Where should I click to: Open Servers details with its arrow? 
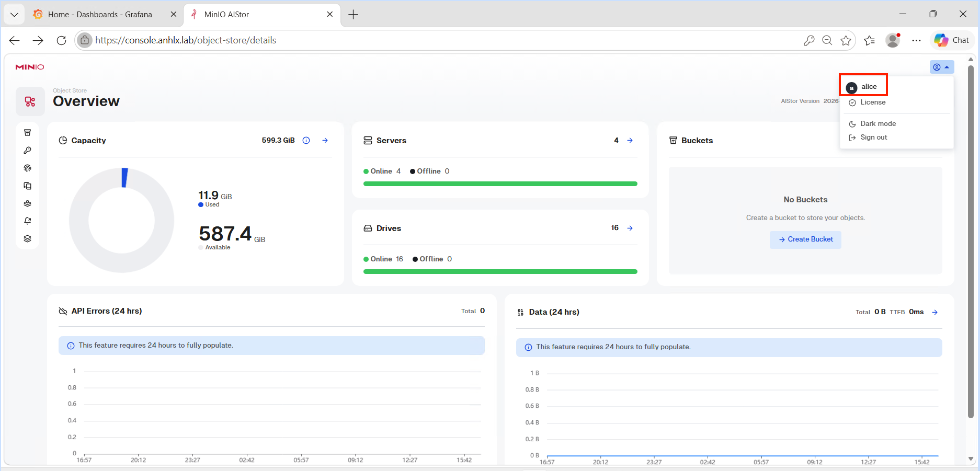(x=630, y=140)
